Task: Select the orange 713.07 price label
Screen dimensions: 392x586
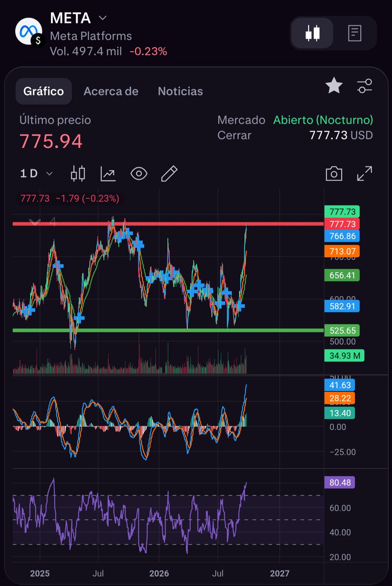Action: (342, 251)
